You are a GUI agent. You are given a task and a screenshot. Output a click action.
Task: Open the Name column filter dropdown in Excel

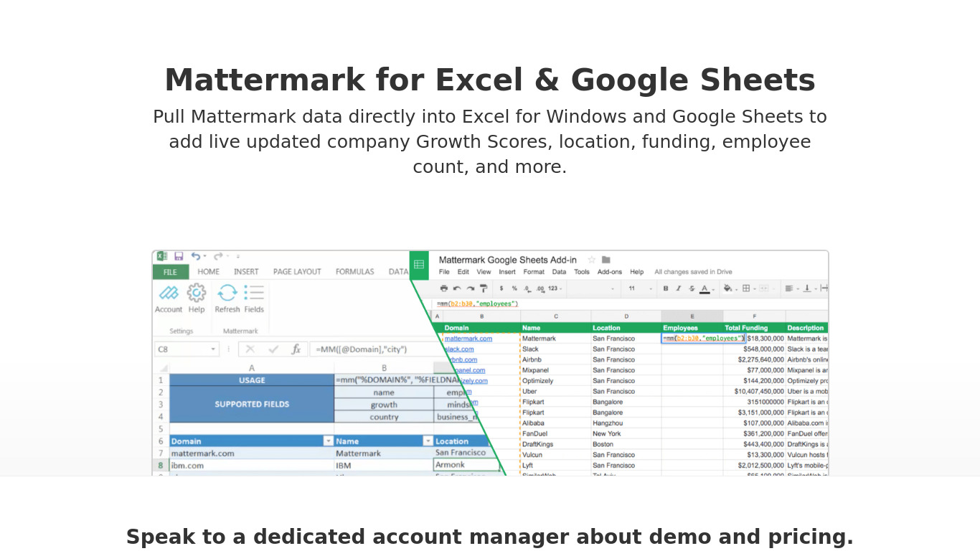pyautogui.click(x=428, y=441)
